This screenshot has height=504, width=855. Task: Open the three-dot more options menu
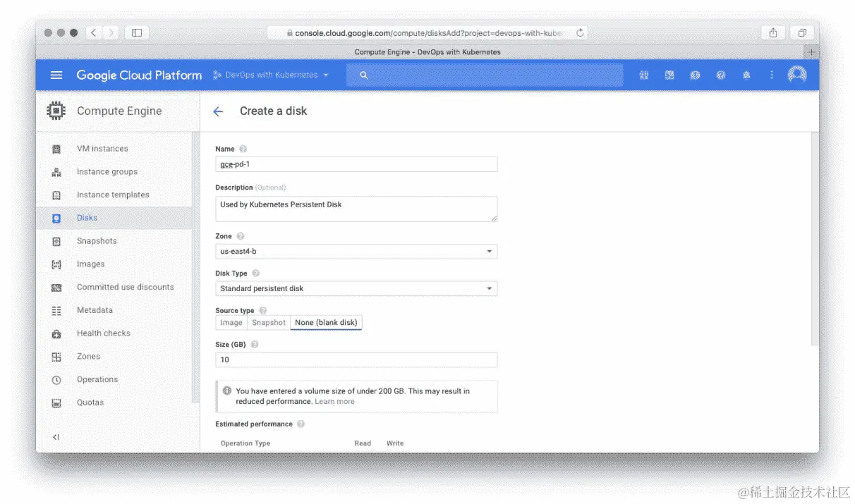pos(772,75)
